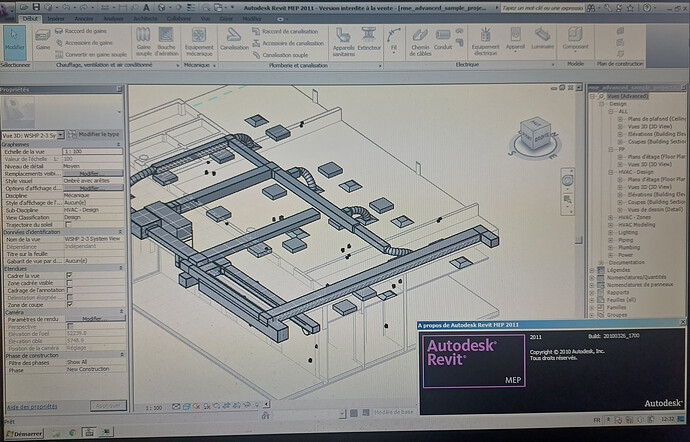The width and height of the screenshot is (690, 442).
Task: Select the Gaine souple tool
Action: pos(143,42)
